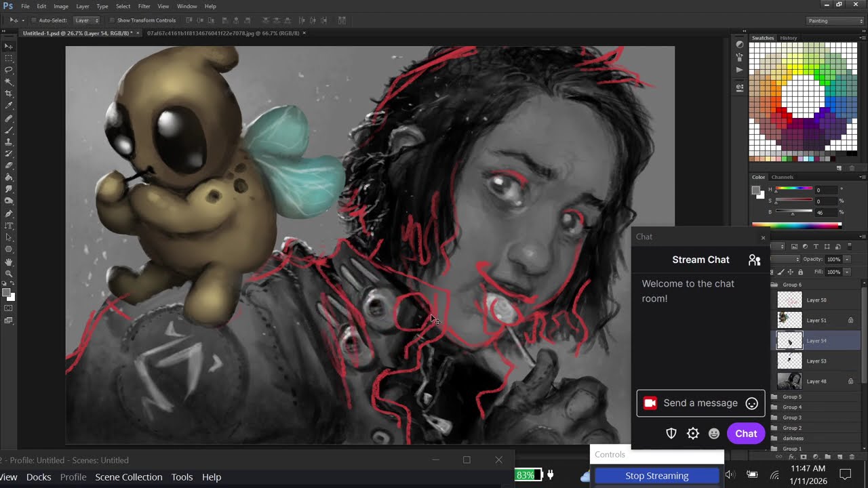Open the Fill 100% dropdown arrow
Image resolution: width=868 pixels, height=488 pixels.
pyautogui.click(x=847, y=272)
